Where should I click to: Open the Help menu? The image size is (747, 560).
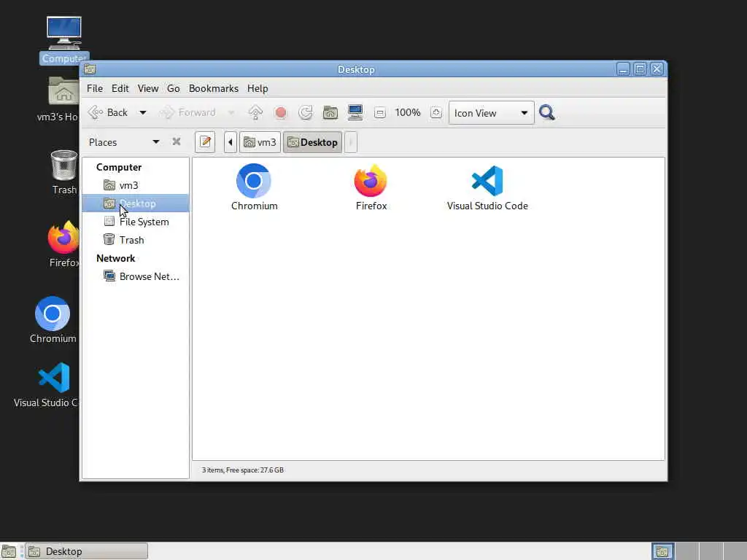tap(258, 88)
